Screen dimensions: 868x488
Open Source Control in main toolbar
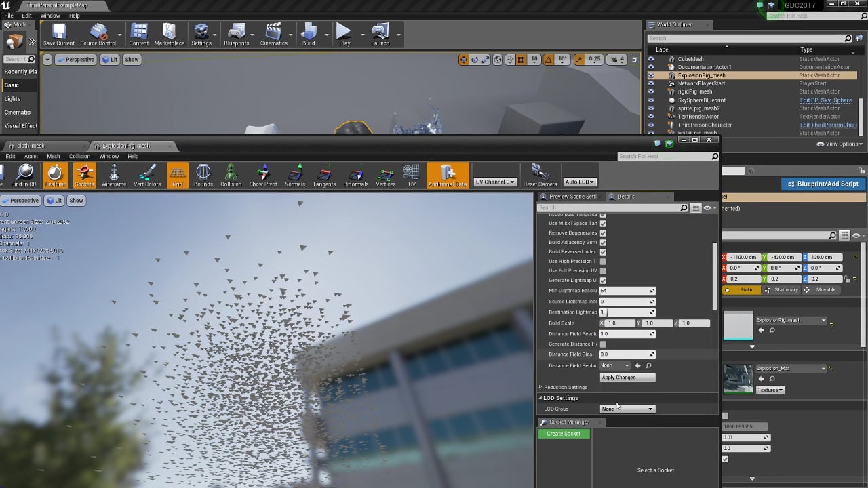point(98,35)
